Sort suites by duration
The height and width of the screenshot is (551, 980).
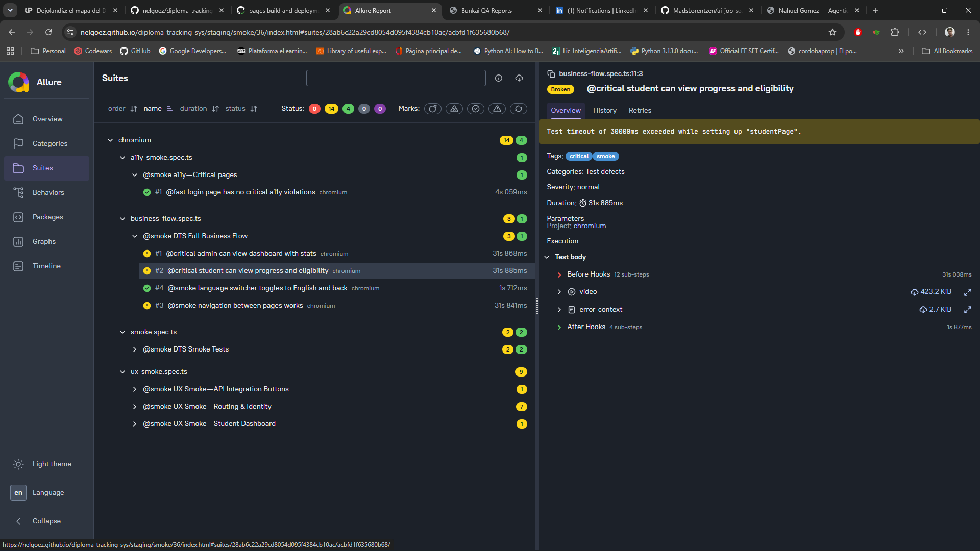tap(199, 109)
